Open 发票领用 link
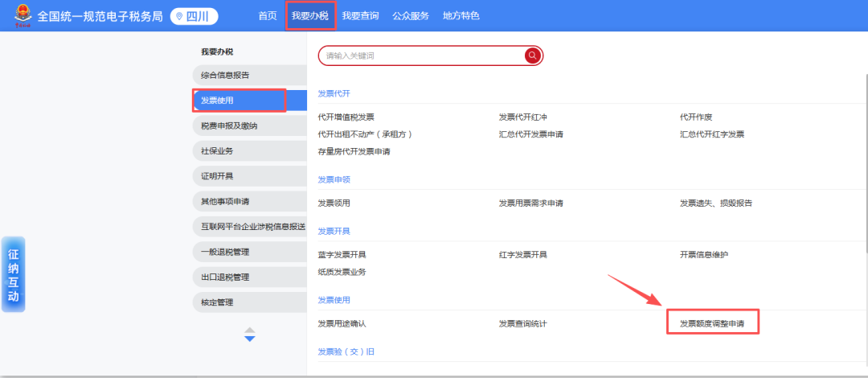 (x=334, y=203)
